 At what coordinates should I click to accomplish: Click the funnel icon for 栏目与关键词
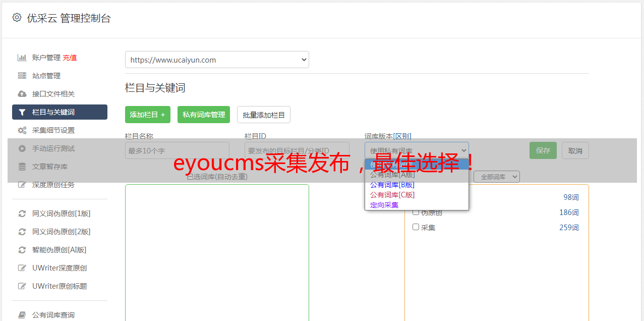tap(22, 112)
